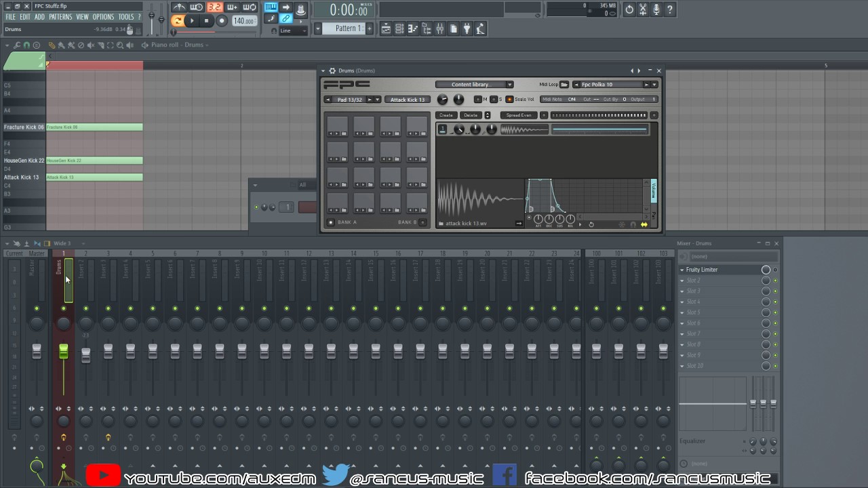This screenshot has width=868, height=488.
Task: Click the FPC Delete layer button
Action: (471, 115)
